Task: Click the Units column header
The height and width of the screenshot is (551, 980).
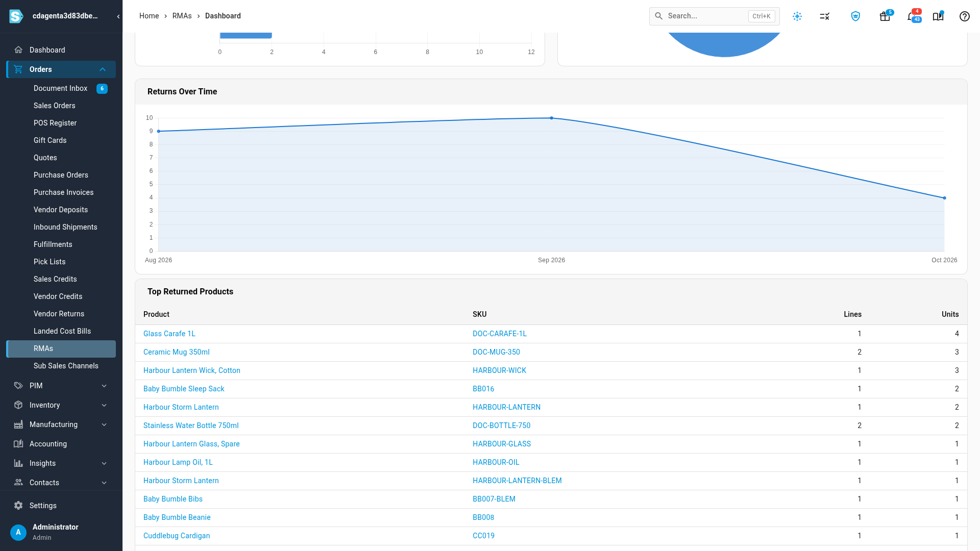Action: tap(950, 314)
